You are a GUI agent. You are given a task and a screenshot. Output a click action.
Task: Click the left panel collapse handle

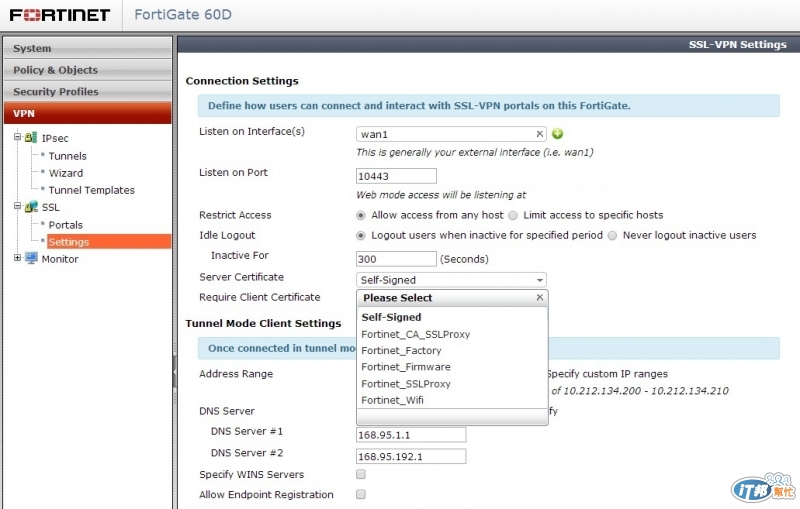[x=174, y=372]
